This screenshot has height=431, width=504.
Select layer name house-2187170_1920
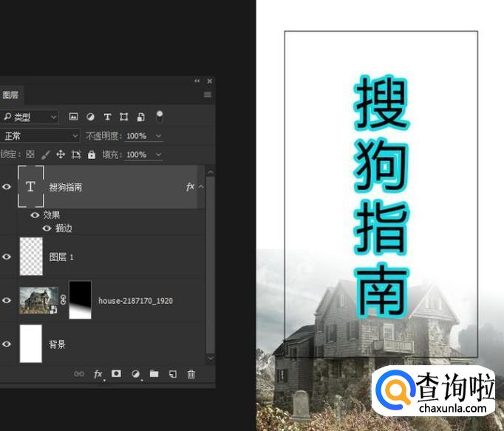pos(136,301)
